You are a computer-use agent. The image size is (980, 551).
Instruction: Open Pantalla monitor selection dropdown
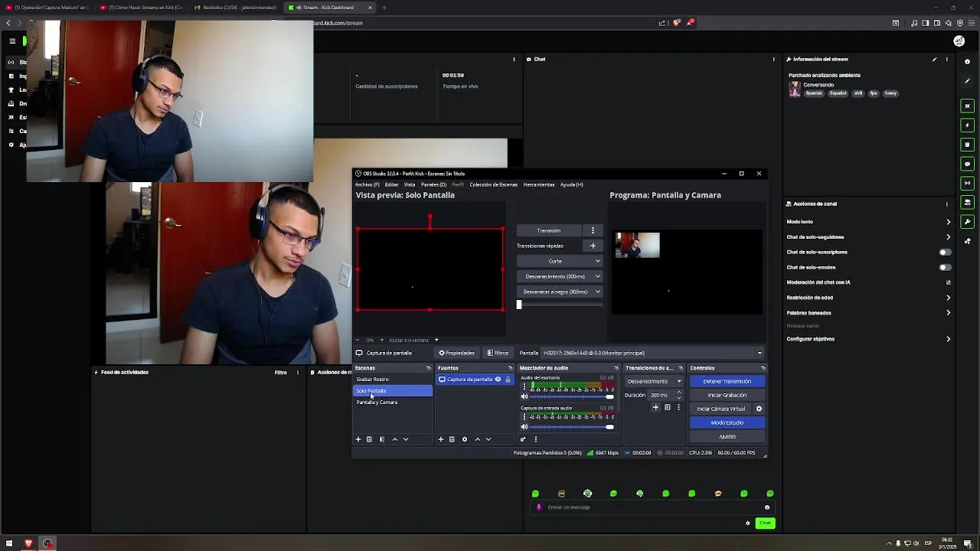coord(653,353)
